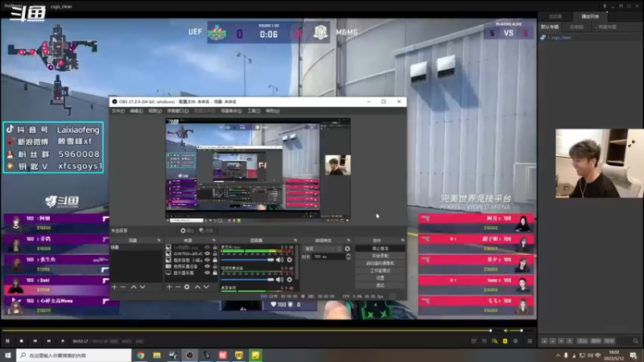Open settings gear of second mixer channel
The image size is (644, 362).
290,279
